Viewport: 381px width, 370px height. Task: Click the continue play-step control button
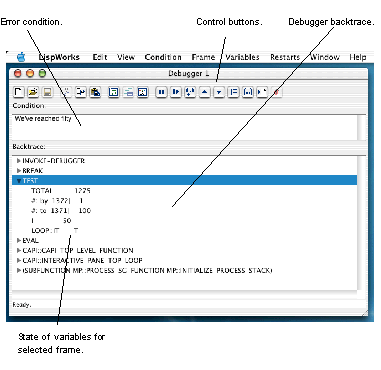176,92
